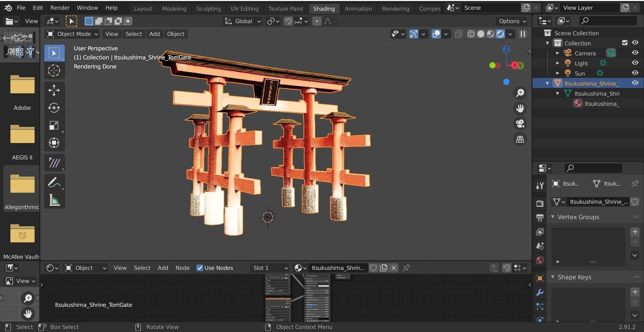Image resolution: width=644 pixels, height=332 pixels.
Task: Toggle X-ray display in viewport header
Action: (x=458, y=34)
